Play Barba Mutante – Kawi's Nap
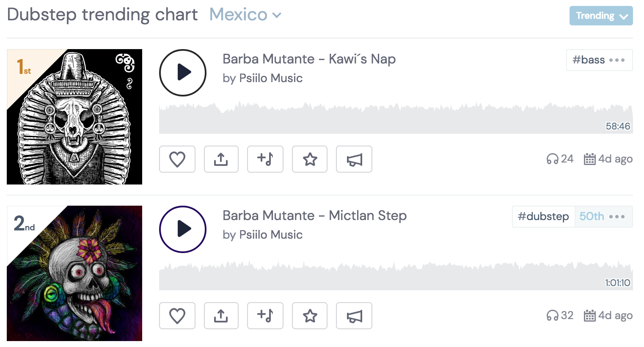The height and width of the screenshot is (347, 644). pos(183,73)
